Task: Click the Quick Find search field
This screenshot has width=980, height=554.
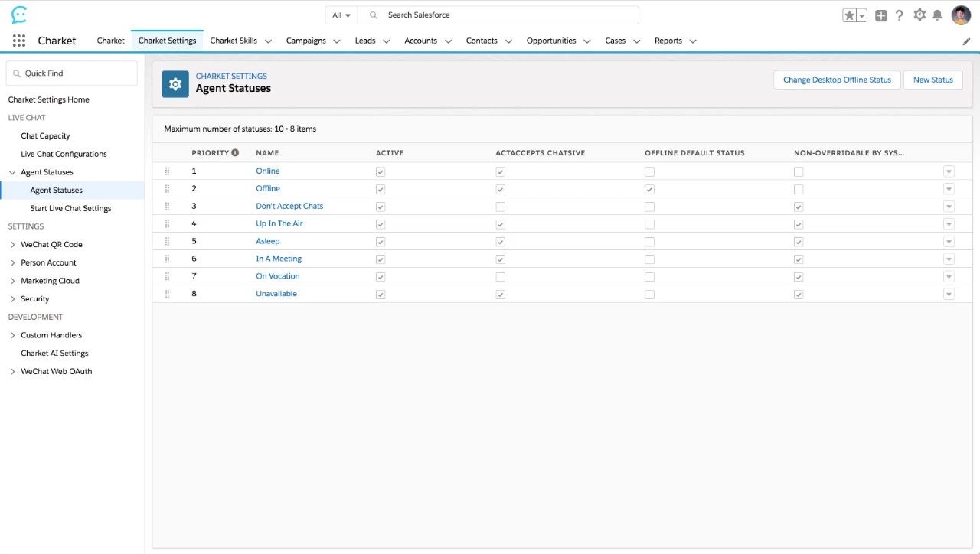Action: (x=72, y=73)
